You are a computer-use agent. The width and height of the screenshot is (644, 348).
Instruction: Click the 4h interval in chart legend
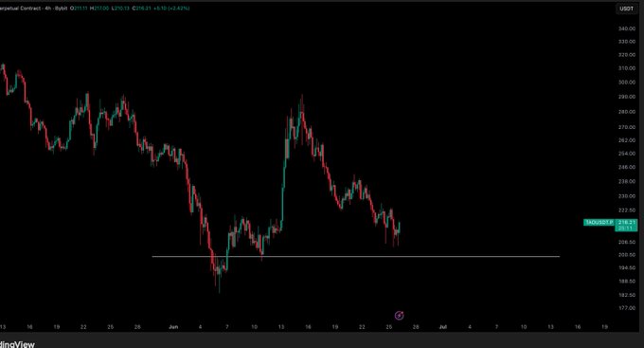click(48, 9)
